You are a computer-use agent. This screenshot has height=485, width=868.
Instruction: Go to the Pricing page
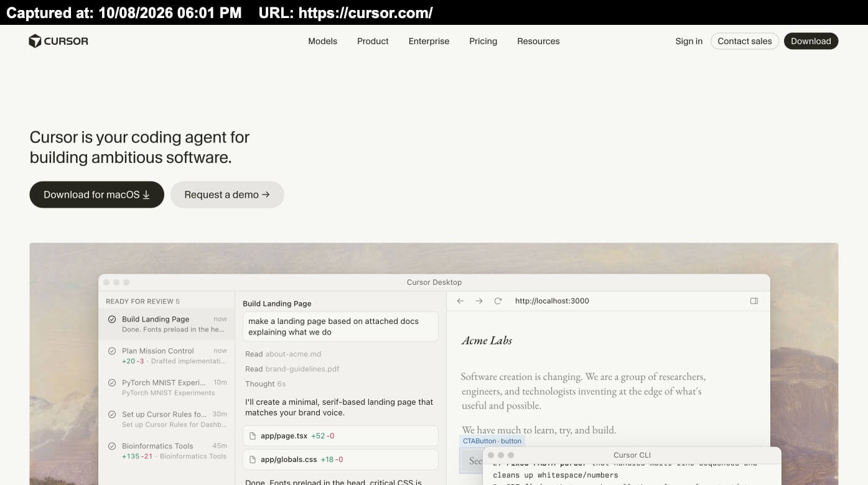[483, 41]
